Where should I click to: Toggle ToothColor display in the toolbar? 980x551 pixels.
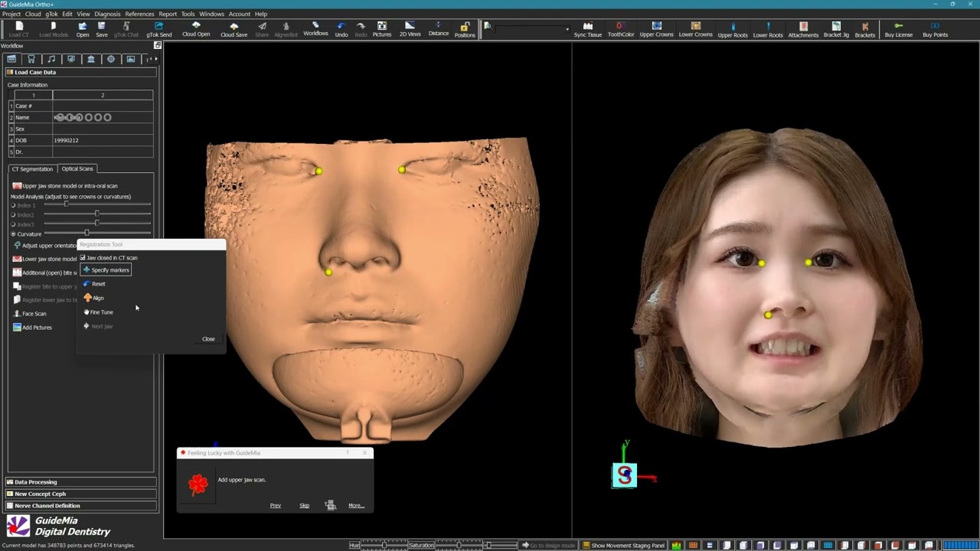click(x=621, y=29)
